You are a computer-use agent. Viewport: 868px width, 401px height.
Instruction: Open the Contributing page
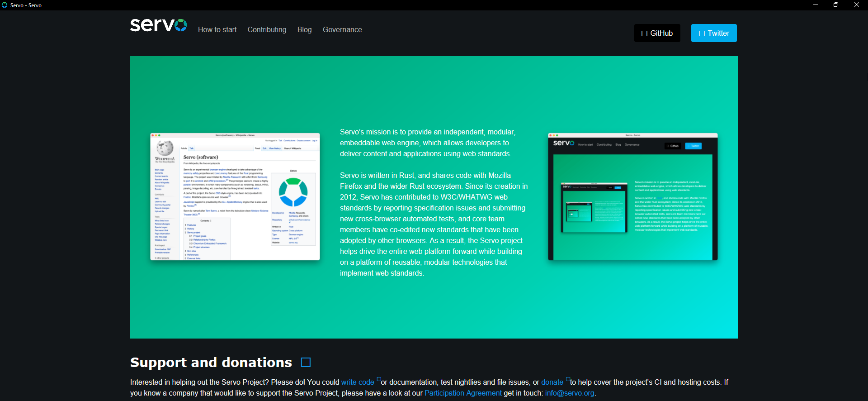point(267,30)
